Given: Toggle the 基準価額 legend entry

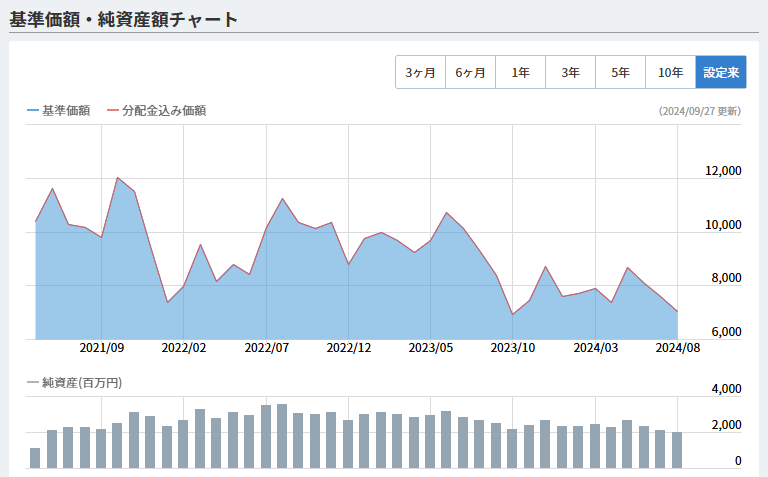Looking at the screenshot, I should point(59,111).
